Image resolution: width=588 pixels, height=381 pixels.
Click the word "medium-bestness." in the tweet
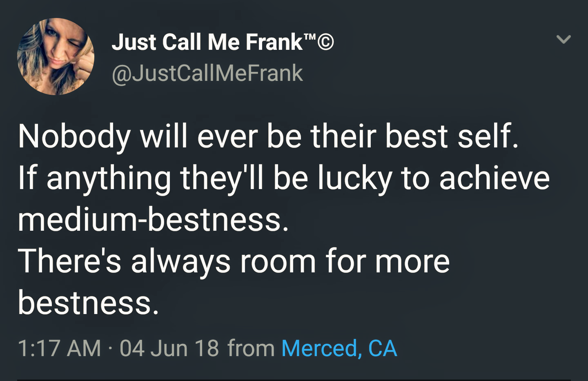pyautogui.click(x=153, y=220)
